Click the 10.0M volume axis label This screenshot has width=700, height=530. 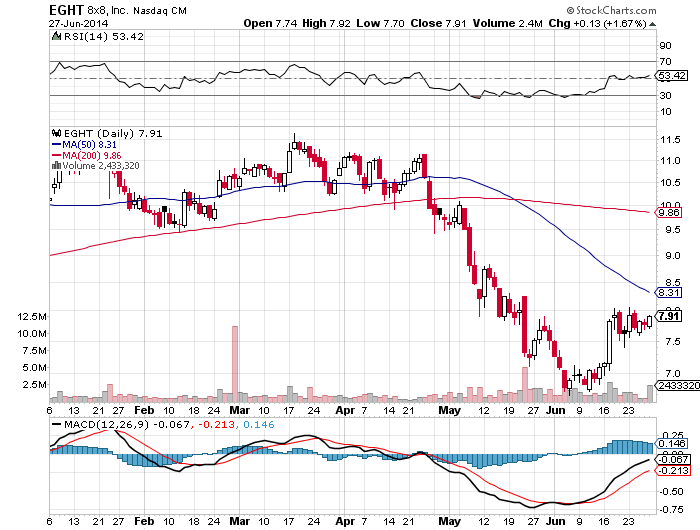pos(32,334)
